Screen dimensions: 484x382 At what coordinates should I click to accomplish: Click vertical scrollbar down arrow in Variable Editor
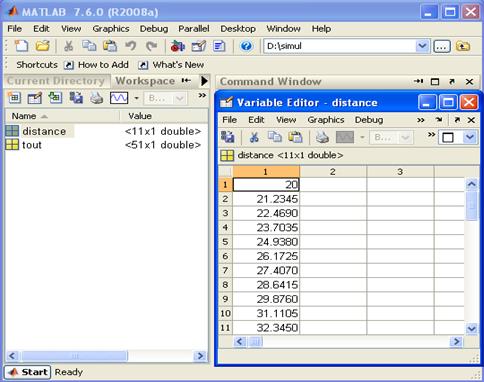tap(472, 328)
